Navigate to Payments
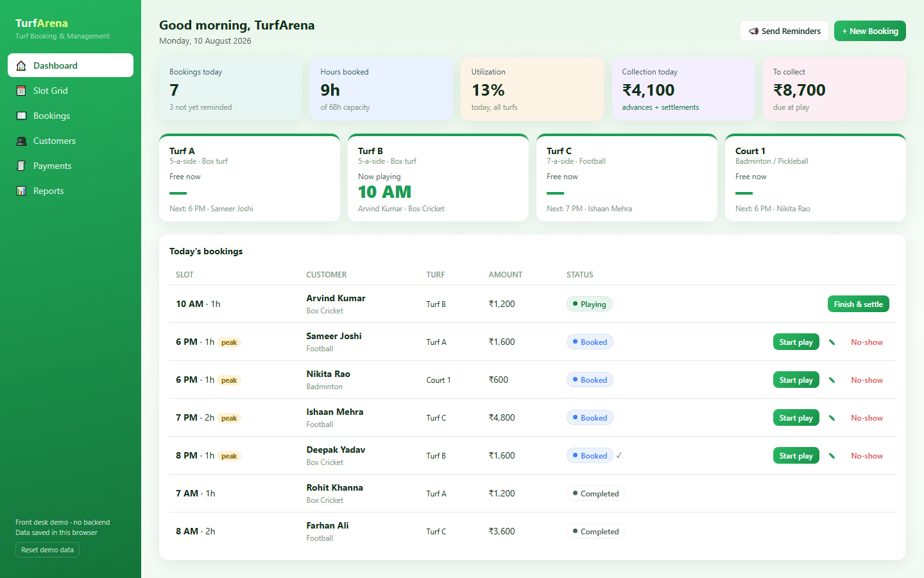Screen dimensions: 924x578 [71, 166]
